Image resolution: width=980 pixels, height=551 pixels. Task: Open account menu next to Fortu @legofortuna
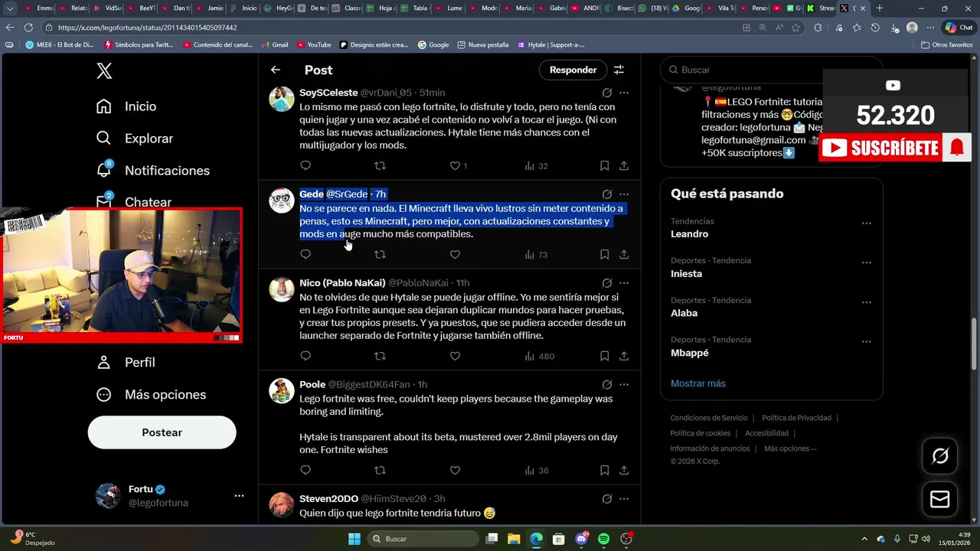pyautogui.click(x=239, y=496)
